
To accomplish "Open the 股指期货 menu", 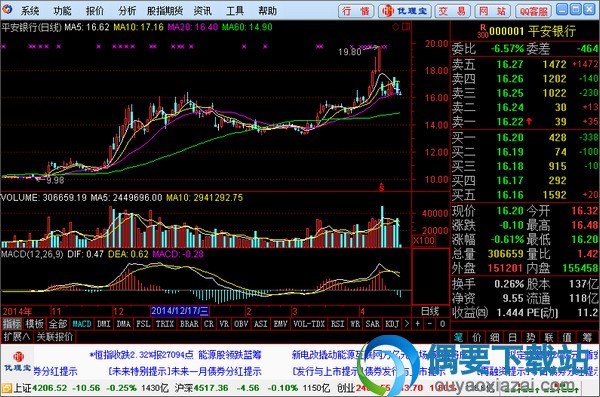I will pyautogui.click(x=165, y=11).
